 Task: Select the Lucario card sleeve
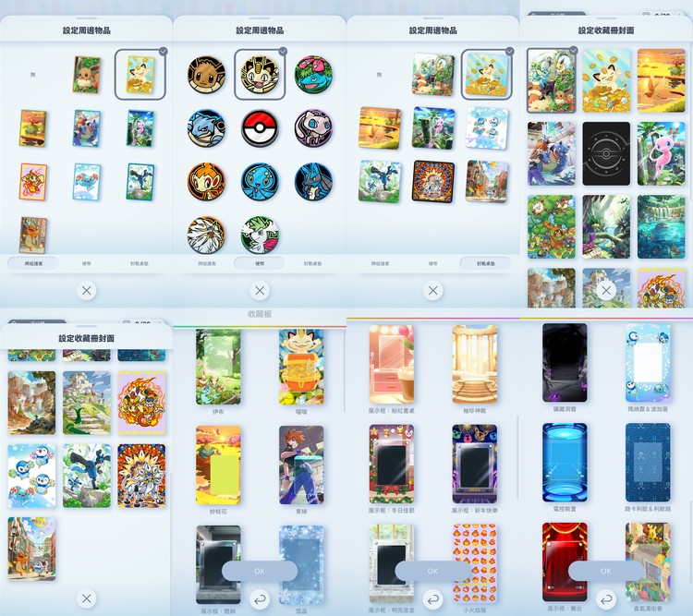pos(140,182)
